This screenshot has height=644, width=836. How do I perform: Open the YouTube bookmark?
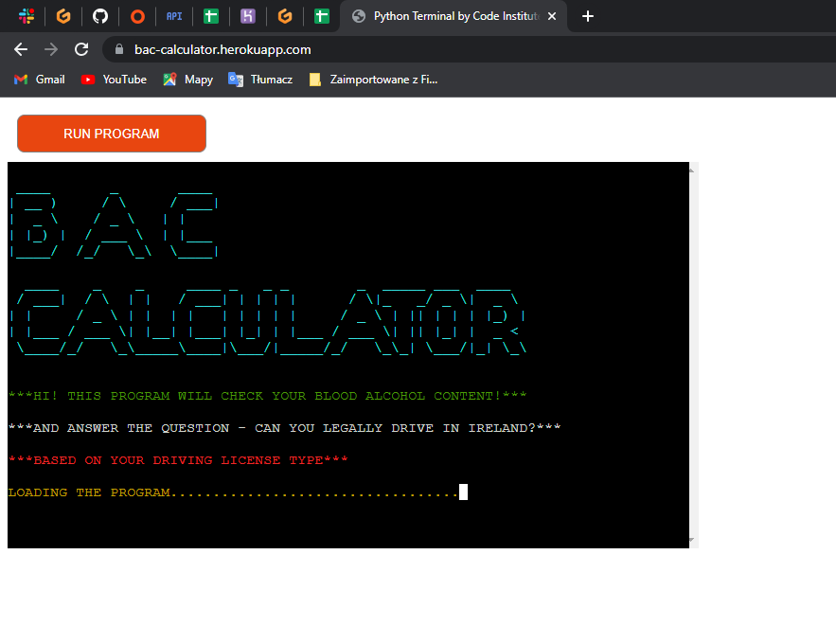tap(113, 80)
